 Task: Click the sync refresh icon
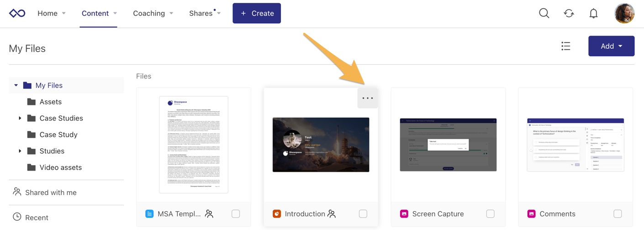569,13
